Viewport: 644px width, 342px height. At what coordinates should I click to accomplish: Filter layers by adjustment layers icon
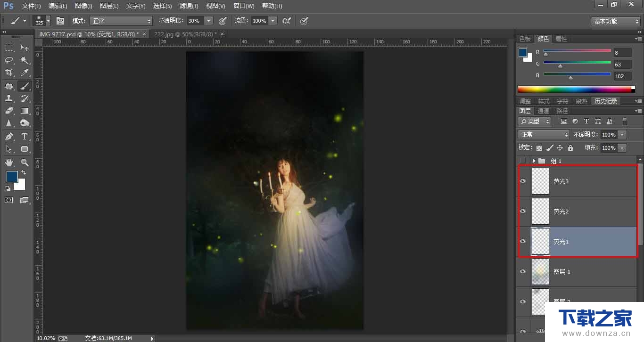click(x=575, y=121)
